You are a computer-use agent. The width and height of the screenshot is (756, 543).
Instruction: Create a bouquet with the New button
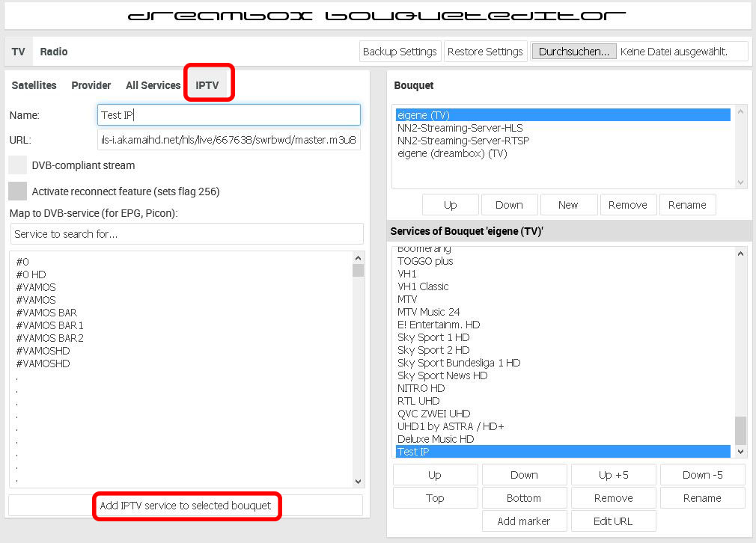click(568, 205)
